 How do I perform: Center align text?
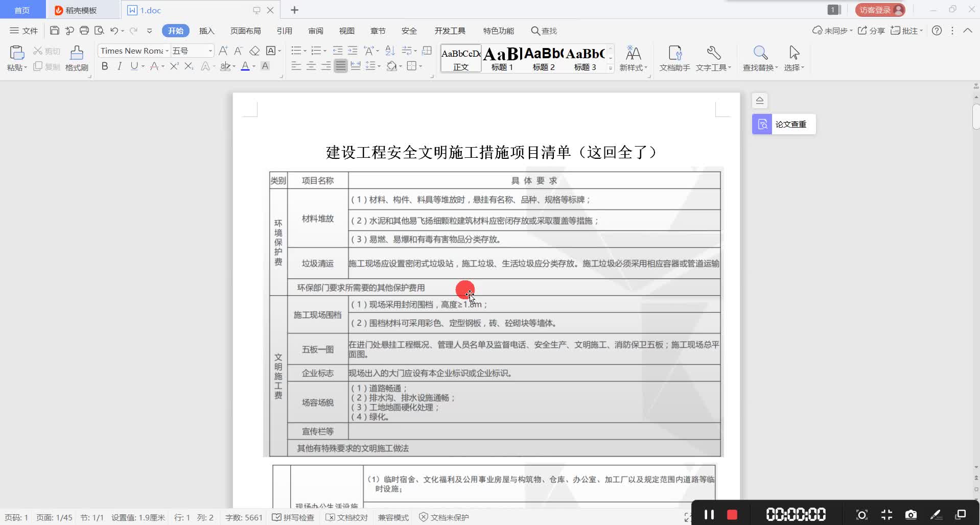pyautogui.click(x=311, y=66)
